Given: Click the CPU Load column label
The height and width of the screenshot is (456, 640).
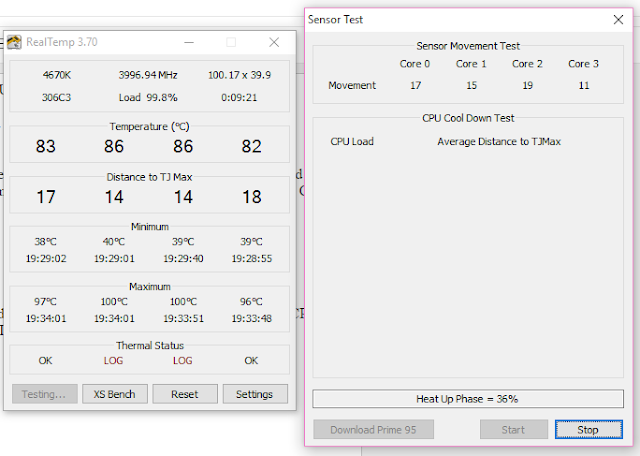Looking at the screenshot, I should [x=352, y=141].
